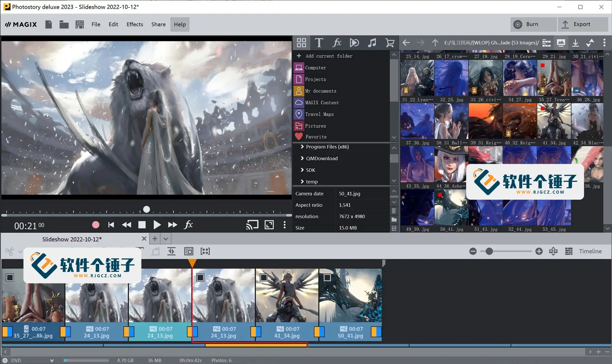Switch media browser list view
The image size is (612, 364).
coord(546,42)
